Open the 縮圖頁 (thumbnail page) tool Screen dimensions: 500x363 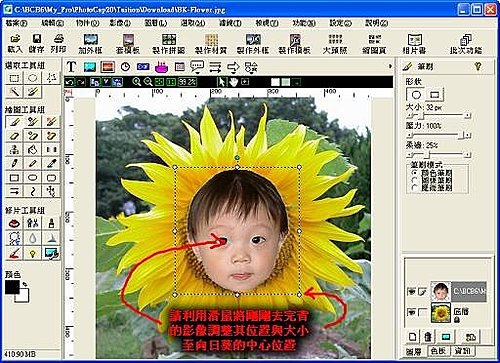374,44
